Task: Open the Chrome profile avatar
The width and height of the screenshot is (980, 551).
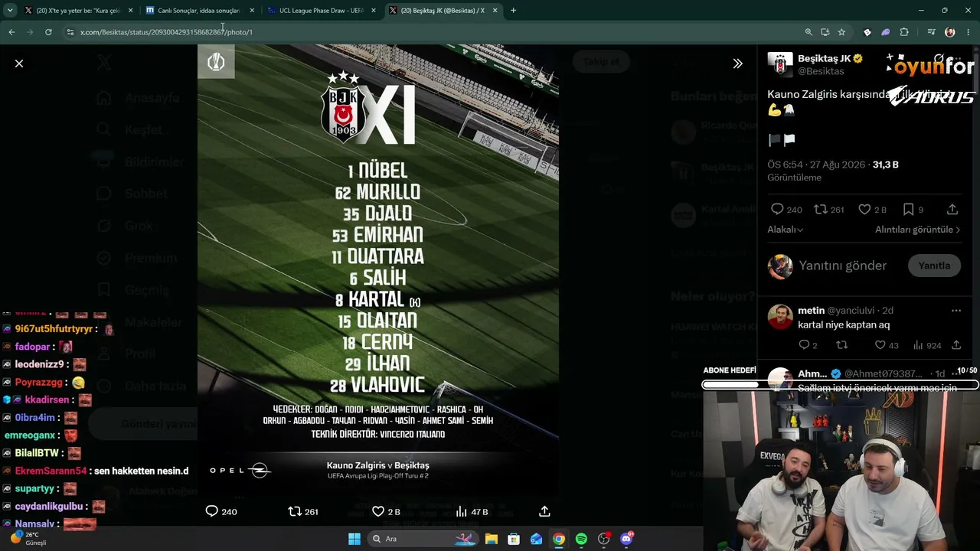Action: pos(950,32)
